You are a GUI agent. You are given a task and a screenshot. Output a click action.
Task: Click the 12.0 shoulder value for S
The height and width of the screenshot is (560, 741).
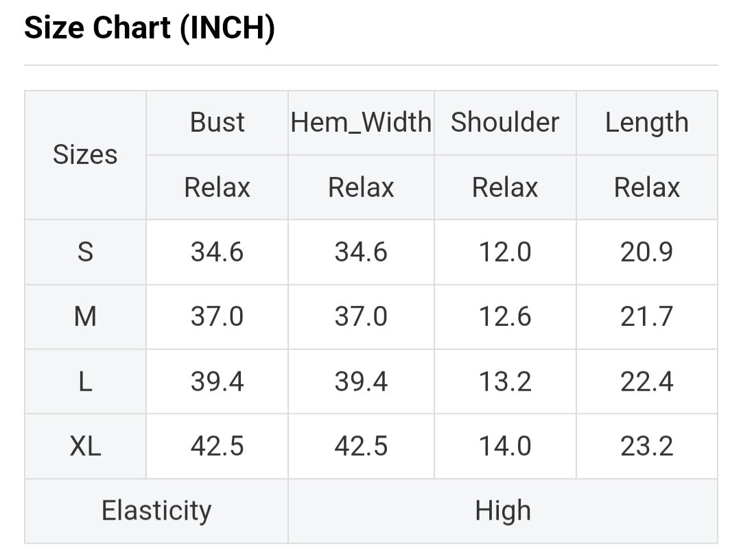505,253
